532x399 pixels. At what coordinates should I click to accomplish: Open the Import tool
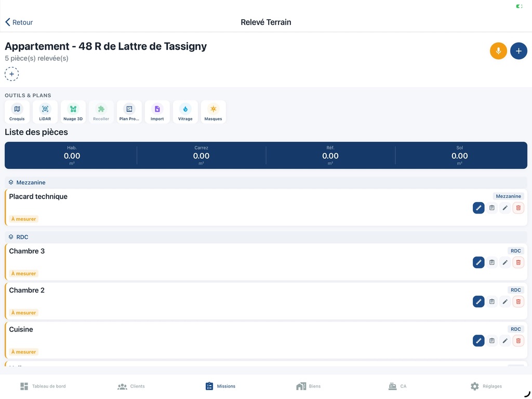tap(157, 112)
